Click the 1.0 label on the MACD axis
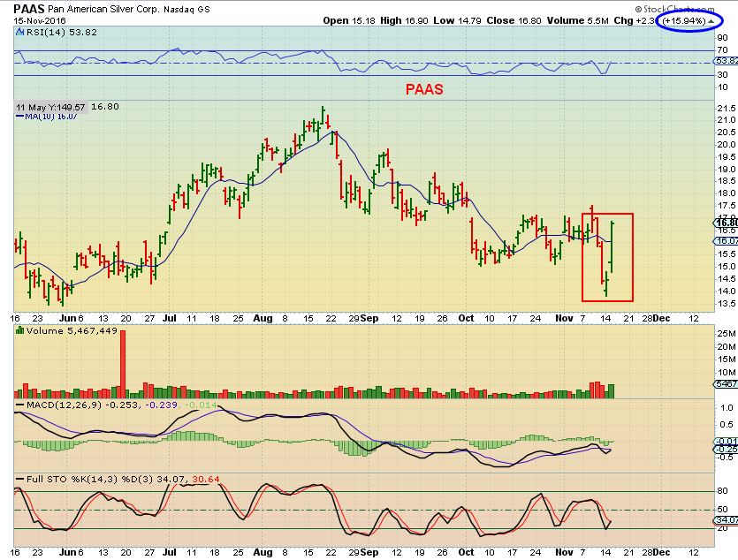The width and height of the screenshot is (738, 560). [x=727, y=408]
